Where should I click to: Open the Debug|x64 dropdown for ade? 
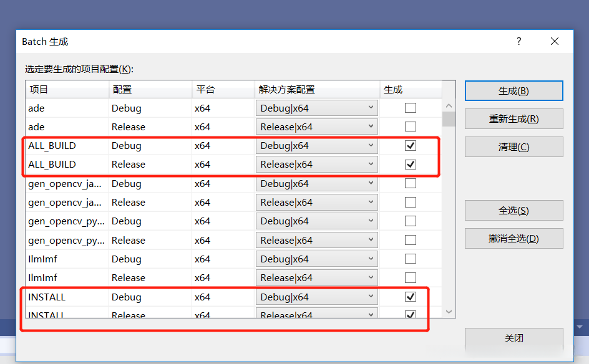(x=372, y=107)
